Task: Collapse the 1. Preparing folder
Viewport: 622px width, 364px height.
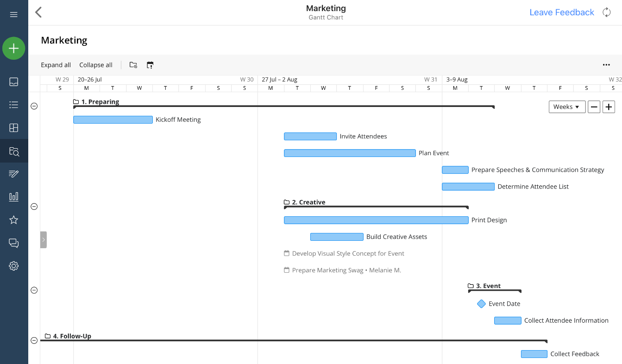Action: click(x=34, y=106)
